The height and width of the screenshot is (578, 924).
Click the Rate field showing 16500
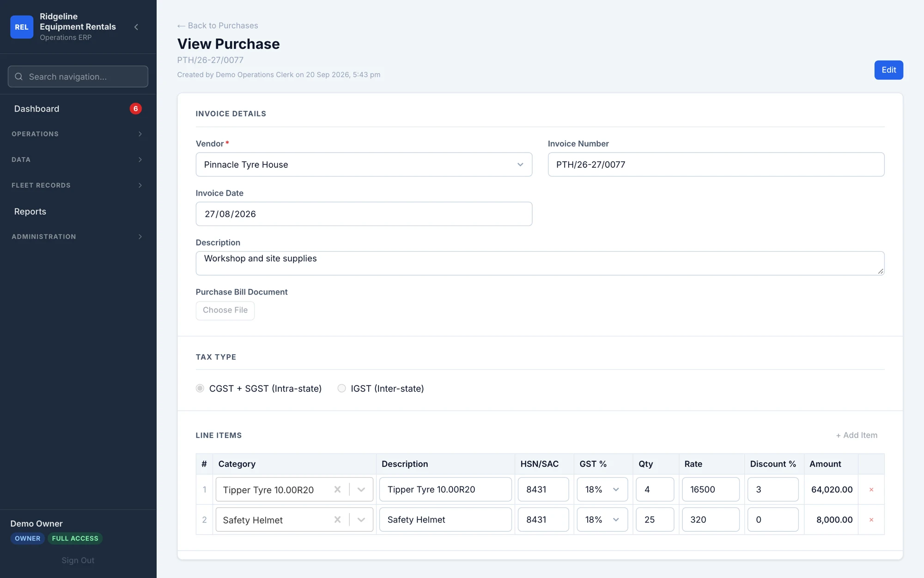point(711,489)
